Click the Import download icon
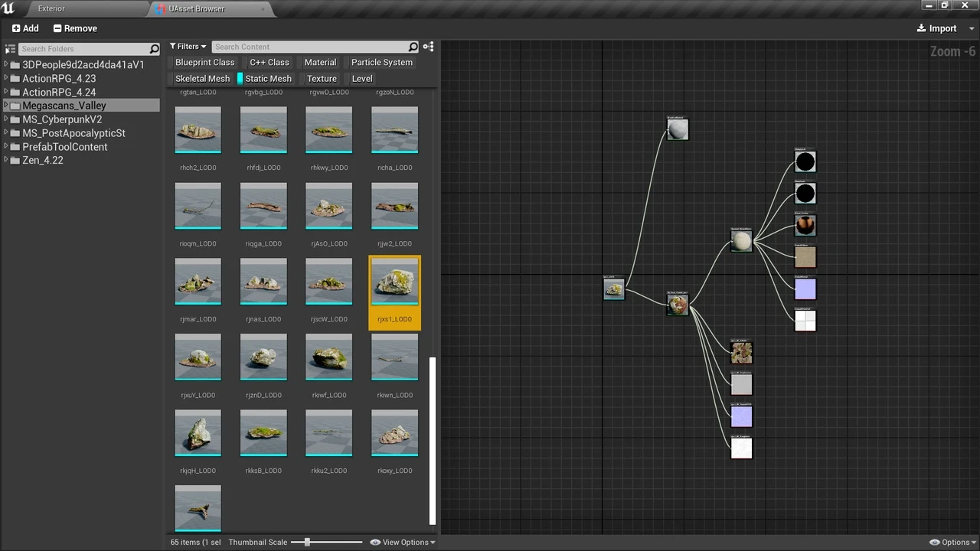980x551 pixels. tap(921, 28)
